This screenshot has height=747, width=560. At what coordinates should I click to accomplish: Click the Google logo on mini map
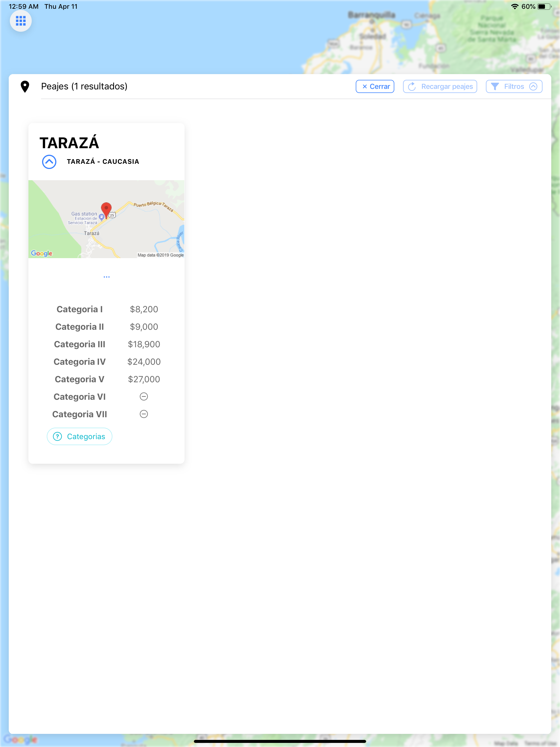coord(42,253)
